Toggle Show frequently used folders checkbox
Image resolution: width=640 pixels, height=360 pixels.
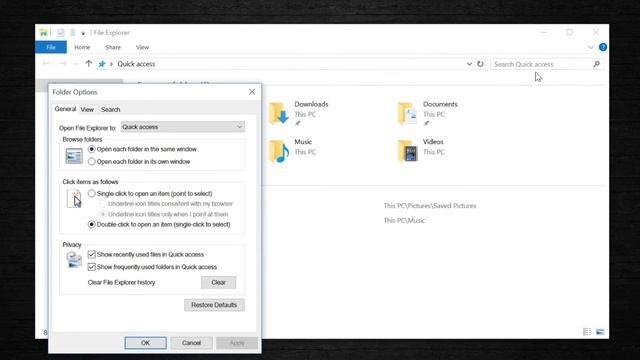pyautogui.click(x=92, y=267)
